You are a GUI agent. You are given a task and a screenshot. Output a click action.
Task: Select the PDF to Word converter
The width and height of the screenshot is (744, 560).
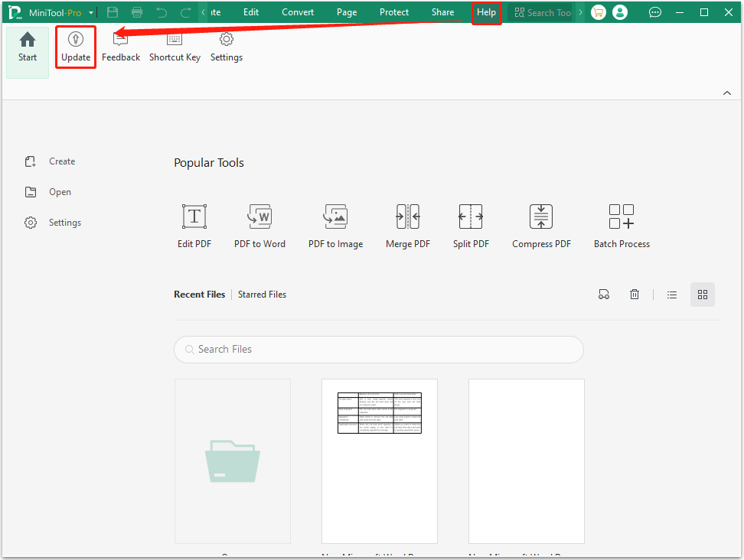click(x=259, y=224)
